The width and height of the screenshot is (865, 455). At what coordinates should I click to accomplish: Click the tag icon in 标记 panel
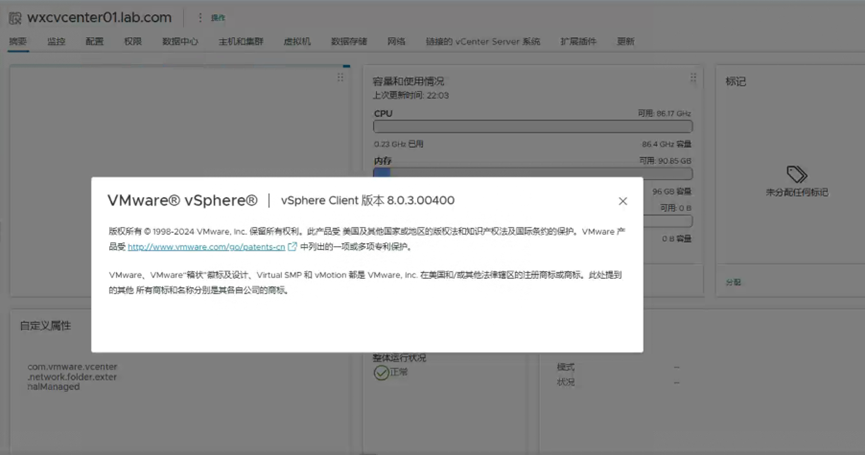click(797, 174)
